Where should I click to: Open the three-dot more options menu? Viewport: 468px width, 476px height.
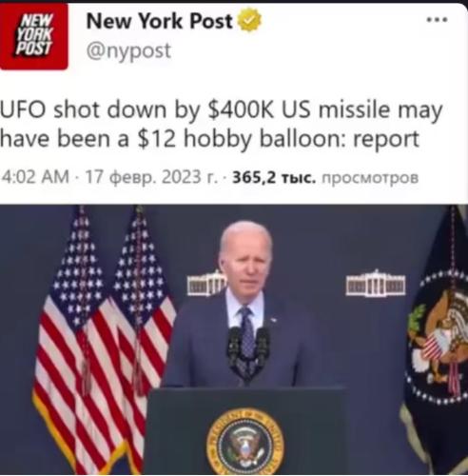(437, 20)
